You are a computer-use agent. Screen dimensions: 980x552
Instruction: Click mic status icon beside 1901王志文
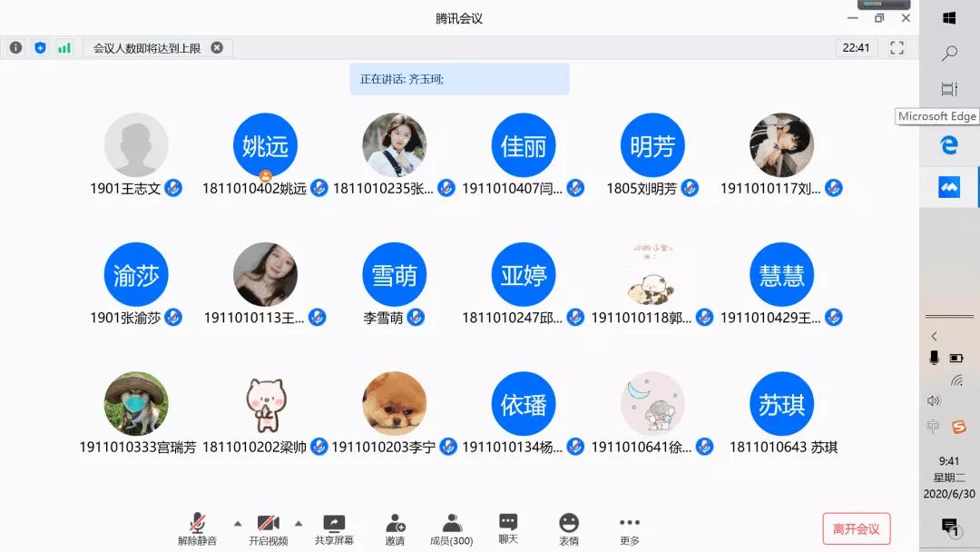coord(173,189)
